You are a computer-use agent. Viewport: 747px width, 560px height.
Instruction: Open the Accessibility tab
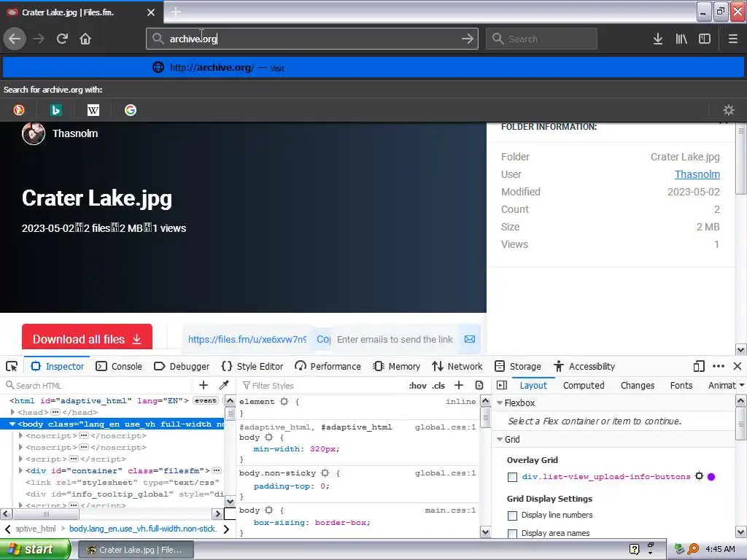point(584,366)
